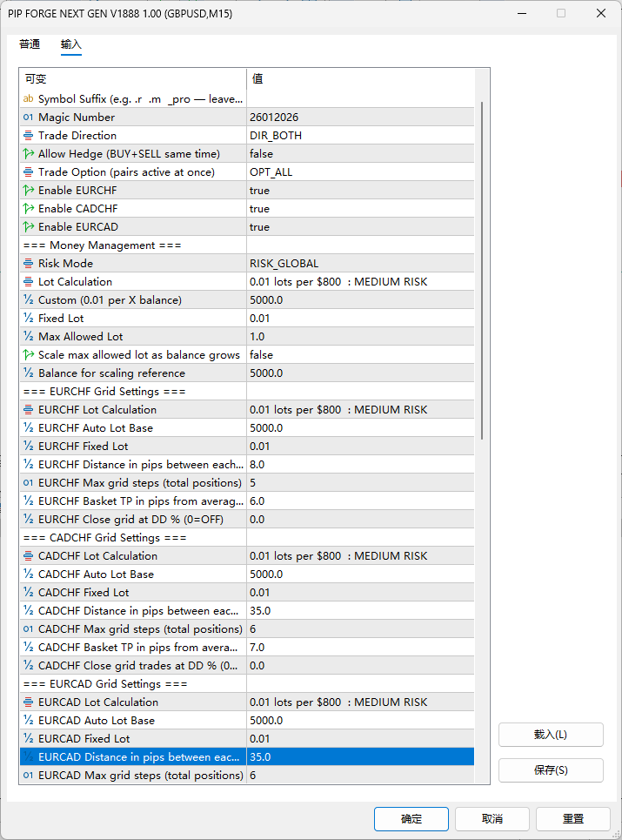The image size is (622, 840).
Task: Toggle Enable EURCHF value true
Action: 360,190
